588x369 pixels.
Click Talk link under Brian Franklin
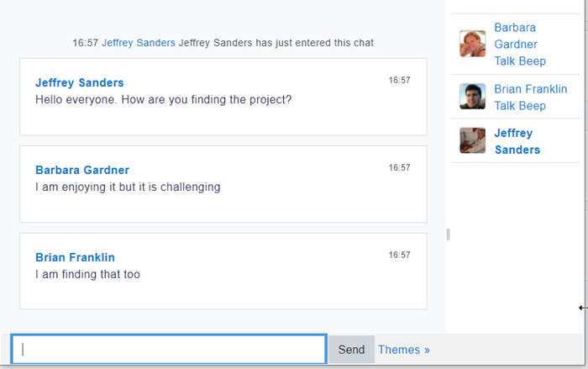[x=504, y=105]
